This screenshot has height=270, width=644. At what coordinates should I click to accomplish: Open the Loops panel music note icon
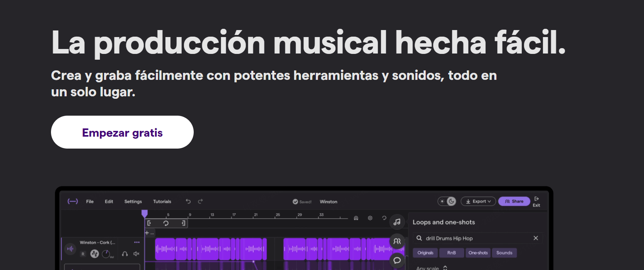click(x=397, y=222)
